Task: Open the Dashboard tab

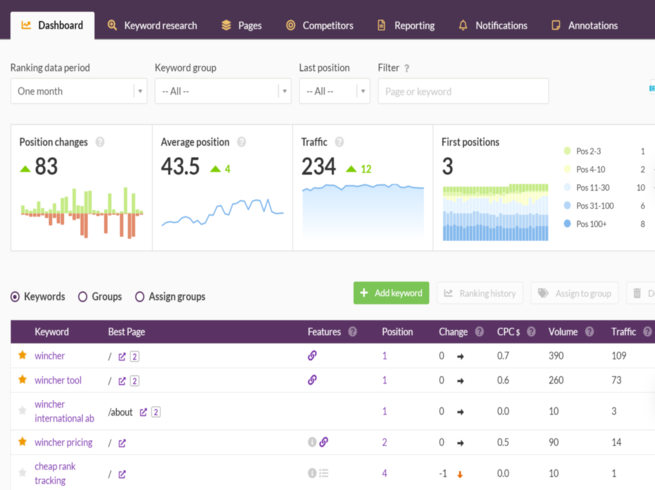Action: [52, 25]
